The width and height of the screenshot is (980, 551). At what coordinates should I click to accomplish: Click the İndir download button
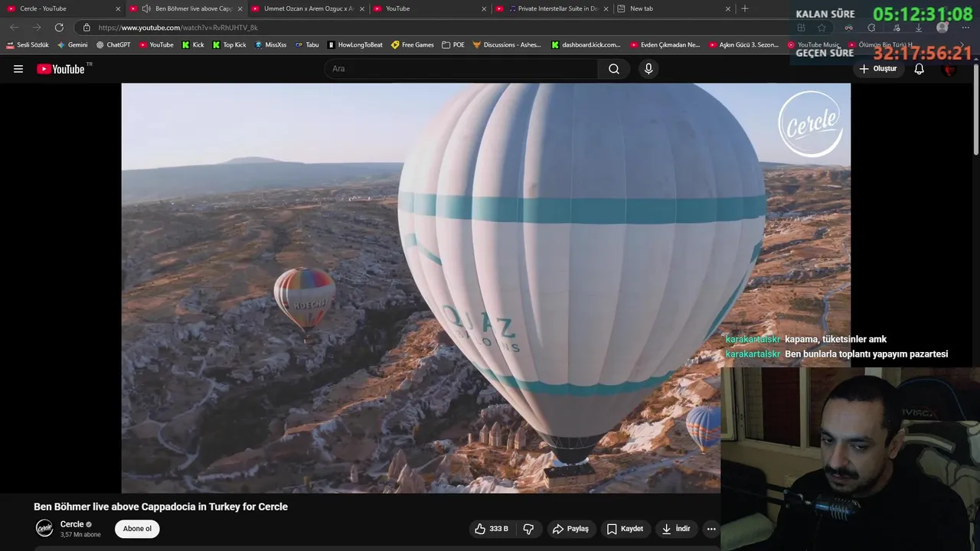[x=676, y=529]
